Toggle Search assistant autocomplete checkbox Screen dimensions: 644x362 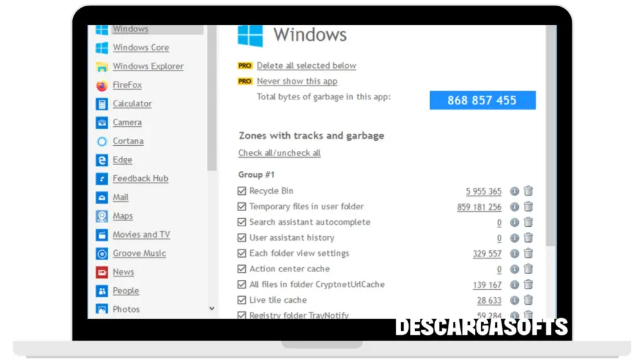242,222
